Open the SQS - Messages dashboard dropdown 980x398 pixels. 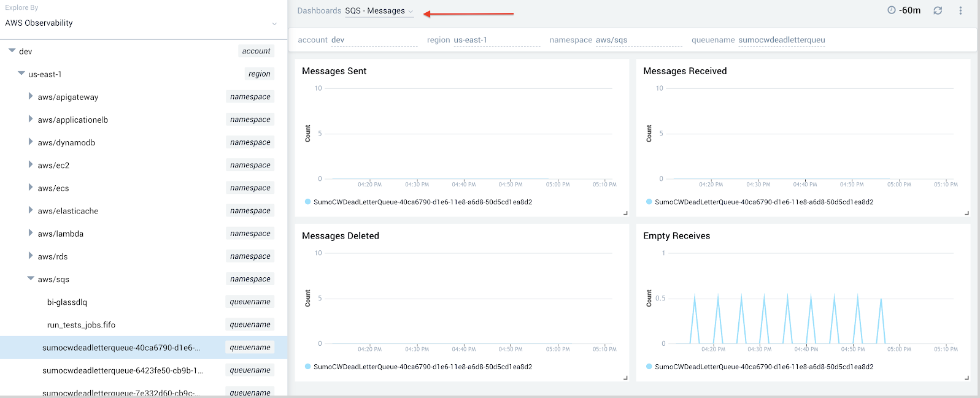(x=379, y=11)
